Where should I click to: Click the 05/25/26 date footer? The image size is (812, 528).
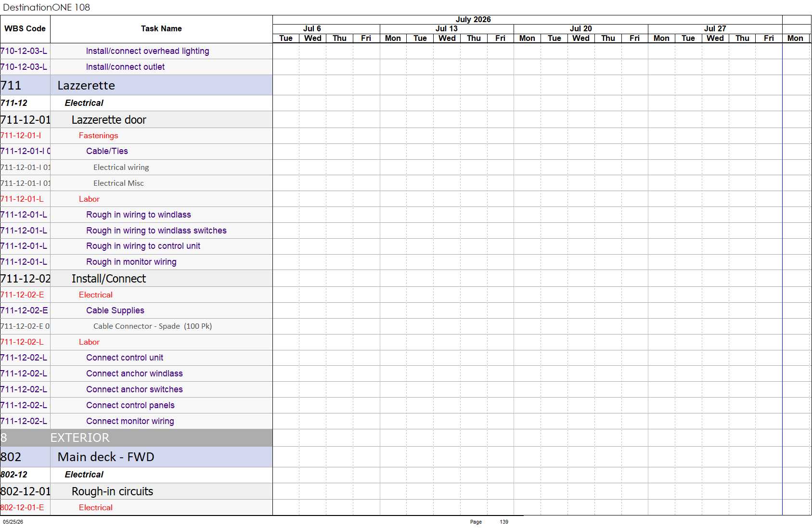click(x=13, y=522)
